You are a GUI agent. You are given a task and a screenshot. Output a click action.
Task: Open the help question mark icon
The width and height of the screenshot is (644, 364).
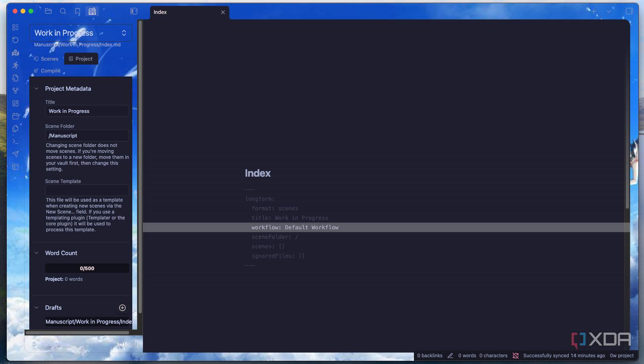122,344
